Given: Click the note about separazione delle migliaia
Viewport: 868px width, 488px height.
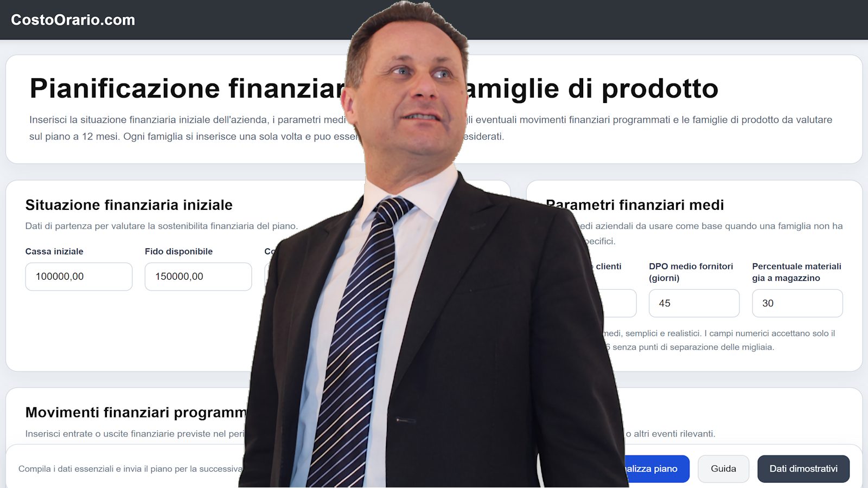Looking at the screenshot, I should (x=690, y=347).
